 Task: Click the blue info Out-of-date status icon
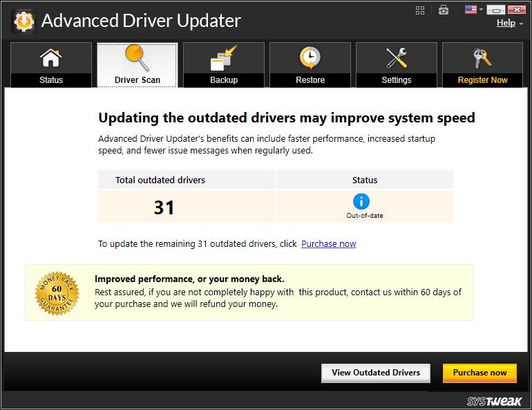(x=361, y=201)
